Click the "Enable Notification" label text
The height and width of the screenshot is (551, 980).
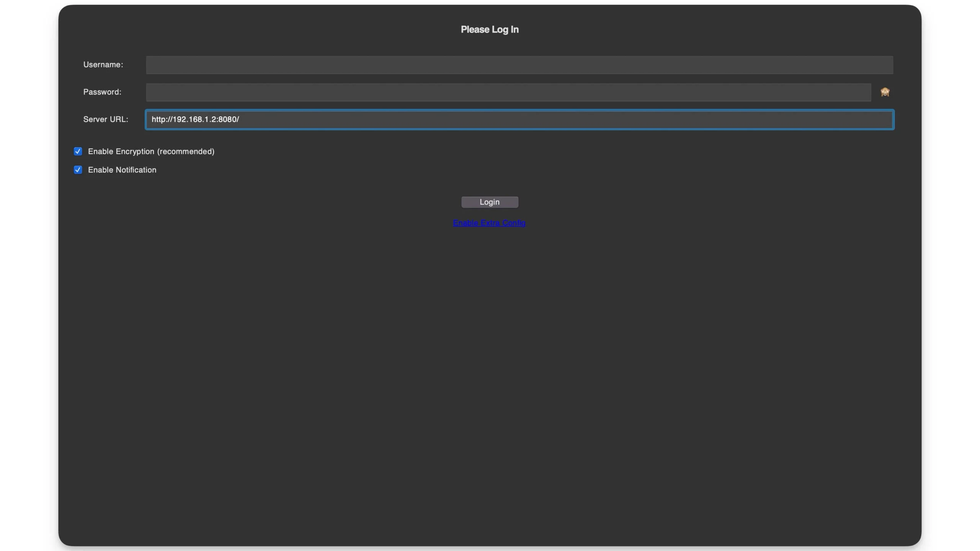coord(122,170)
